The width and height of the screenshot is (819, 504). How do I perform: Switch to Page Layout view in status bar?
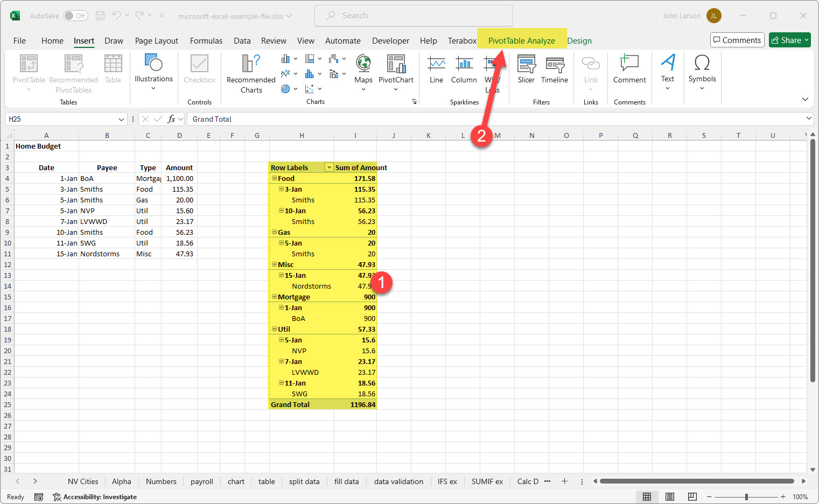click(x=669, y=496)
